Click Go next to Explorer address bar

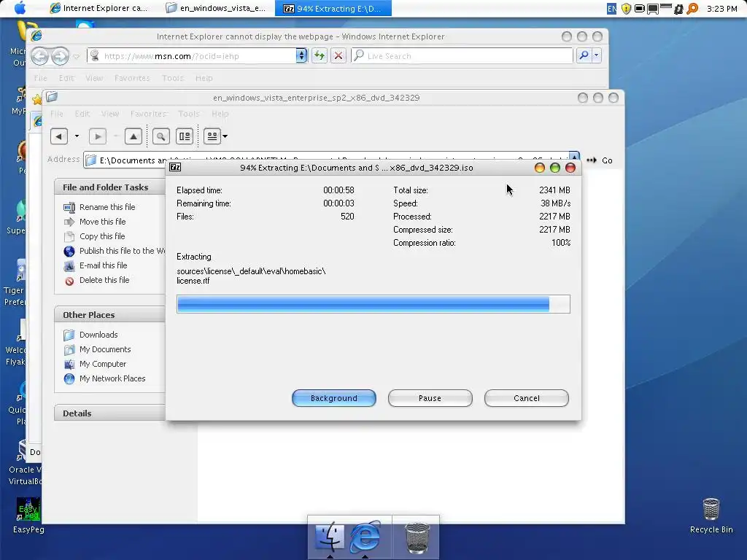(600, 160)
